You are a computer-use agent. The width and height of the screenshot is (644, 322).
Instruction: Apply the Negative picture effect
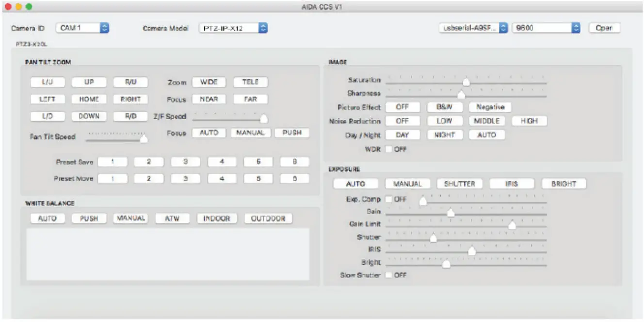click(490, 107)
